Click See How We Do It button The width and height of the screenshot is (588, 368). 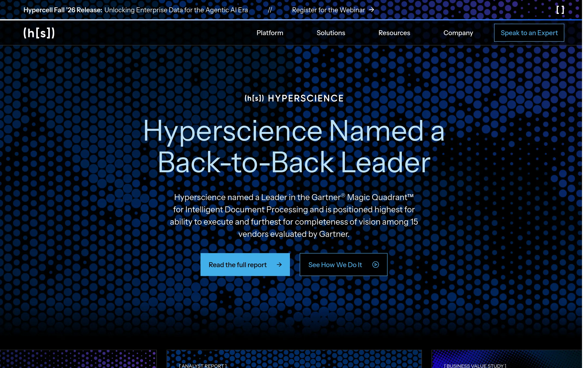(x=344, y=265)
